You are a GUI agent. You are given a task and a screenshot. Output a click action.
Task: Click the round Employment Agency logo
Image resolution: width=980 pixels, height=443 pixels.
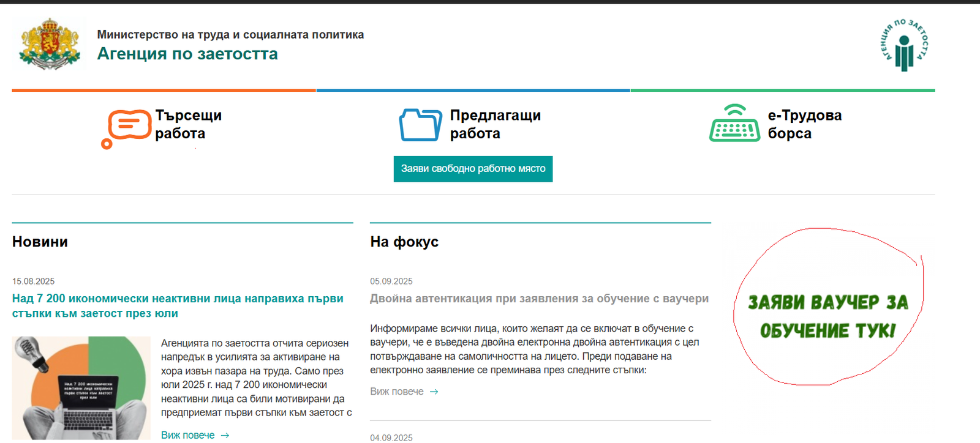pyautogui.click(x=903, y=45)
